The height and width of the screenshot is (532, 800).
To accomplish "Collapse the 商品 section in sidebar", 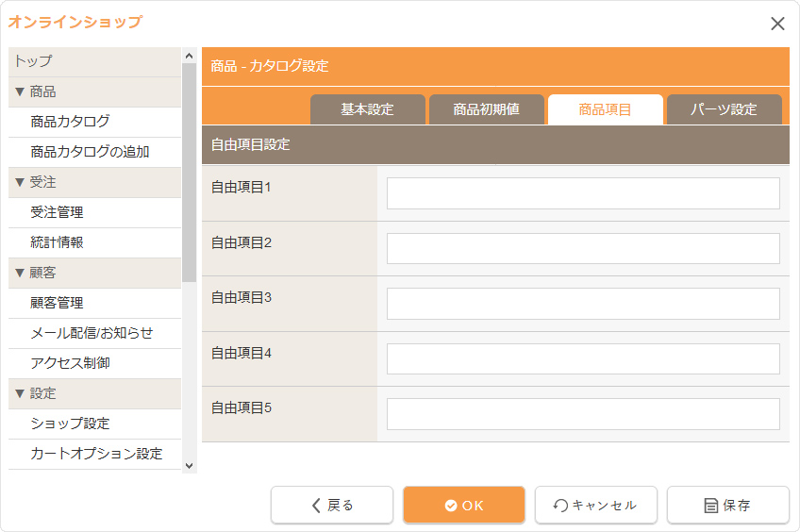I will pos(36,91).
